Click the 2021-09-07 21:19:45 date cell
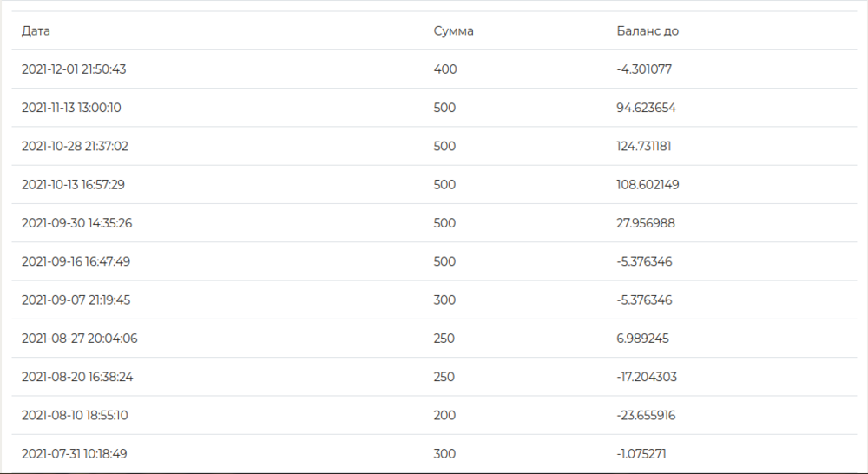This screenshot has width=868, height=474. (x=76, y=300)
